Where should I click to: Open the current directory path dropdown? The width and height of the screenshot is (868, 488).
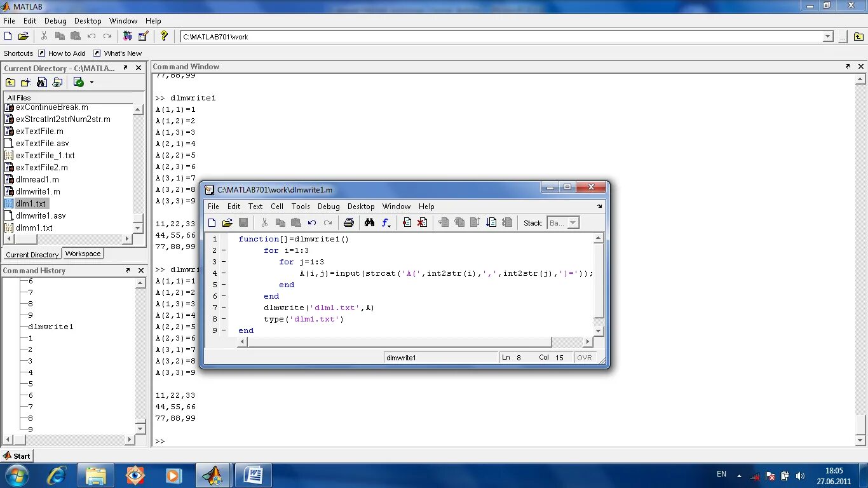828,37
